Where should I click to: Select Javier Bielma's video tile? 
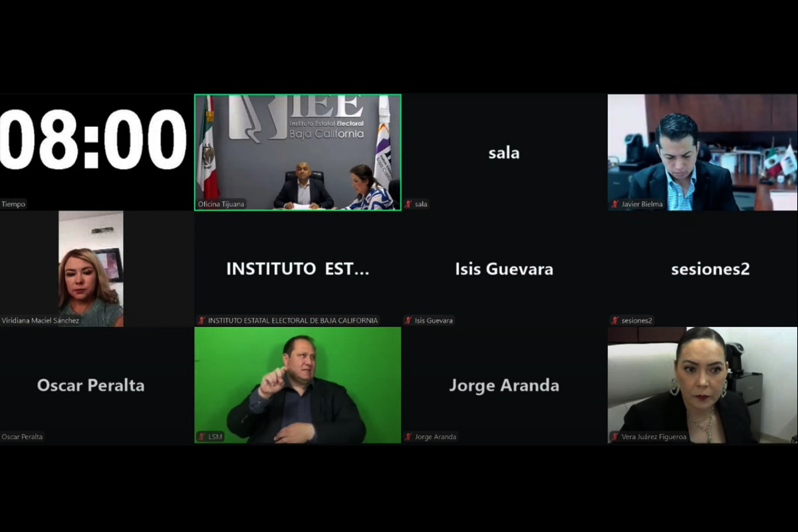pyautogui.click(x=702, y=152)
